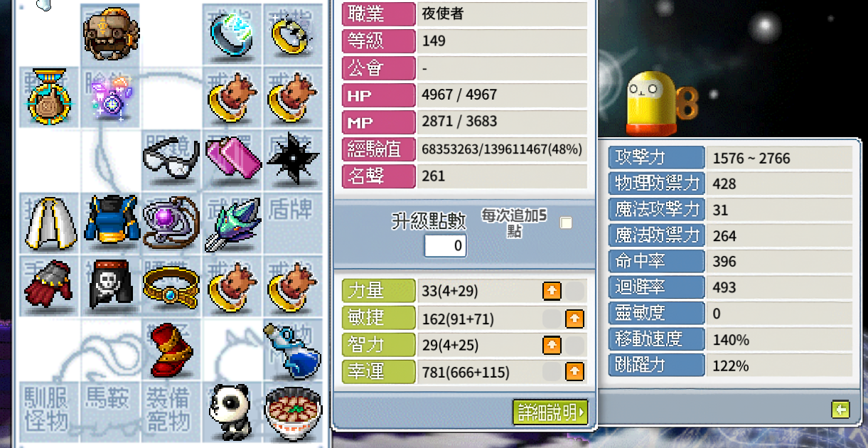The height and width of the screenshot is (448, 868).
Task: Select the red shoes equipment icon
Action: [171, 350]
